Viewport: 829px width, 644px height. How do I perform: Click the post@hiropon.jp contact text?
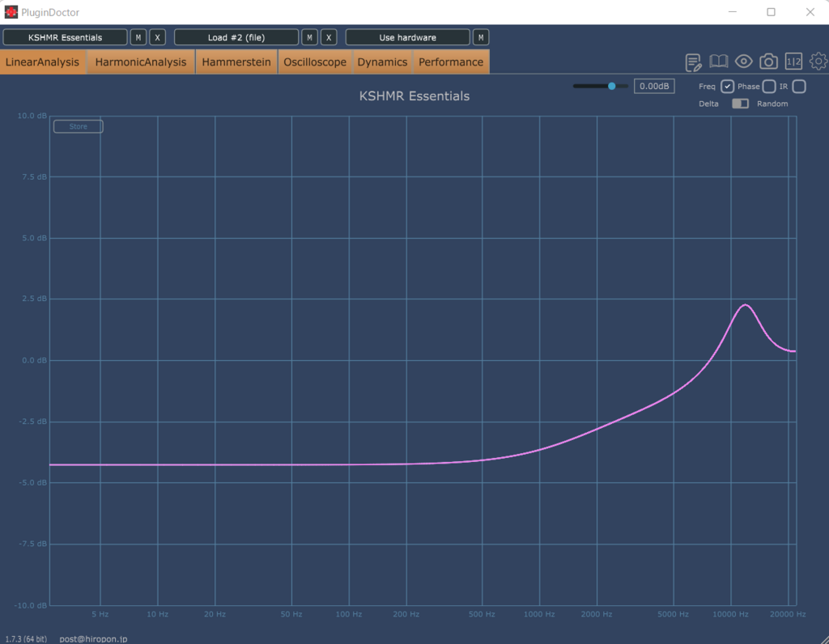(93, 638)
